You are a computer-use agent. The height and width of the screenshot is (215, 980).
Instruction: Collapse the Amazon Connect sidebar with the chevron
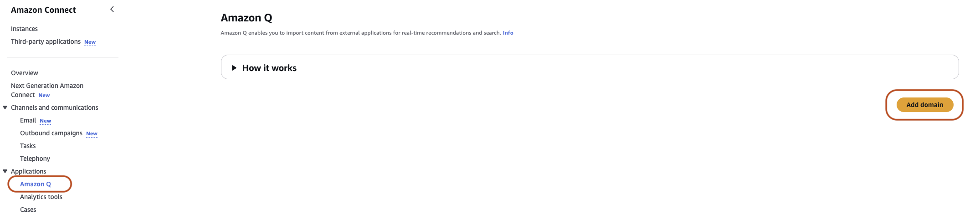112,9
